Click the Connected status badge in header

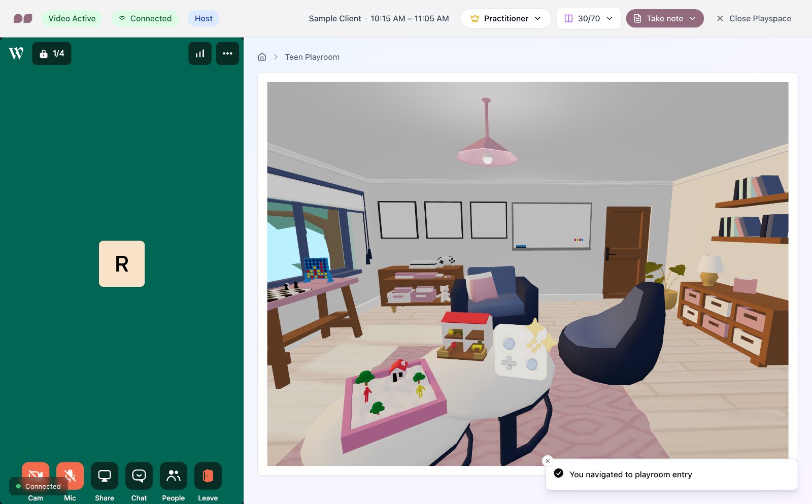145,18
